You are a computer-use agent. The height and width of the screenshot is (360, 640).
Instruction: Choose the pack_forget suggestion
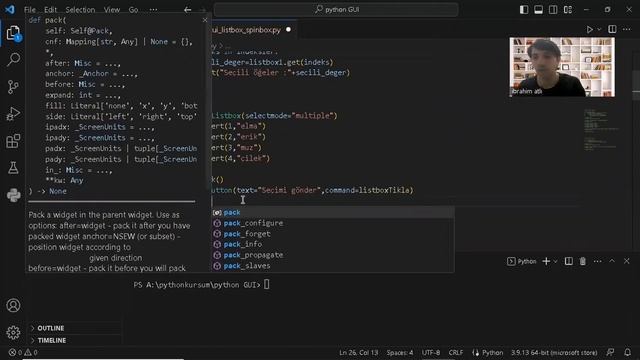pyautogui.click(x=333, y=233)
